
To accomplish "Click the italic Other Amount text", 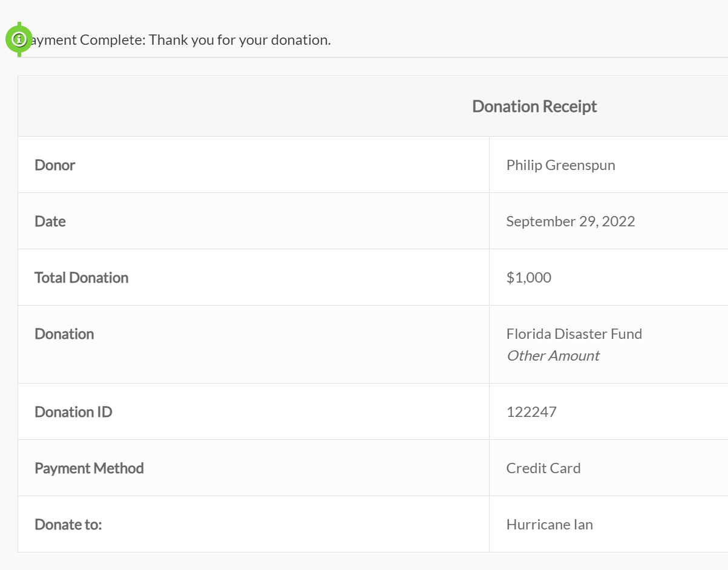I will pos(553,356).
